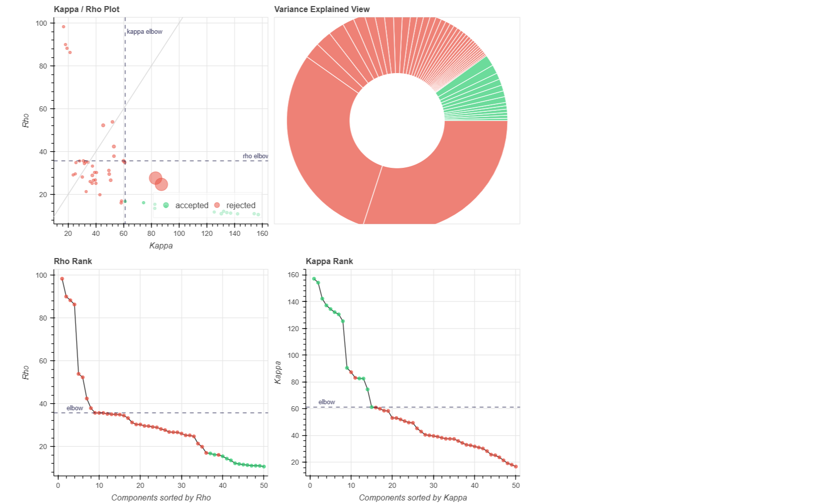
Task: Select green point where Kappa Rank crosses elbow line
Action: [x=372, y=407]
